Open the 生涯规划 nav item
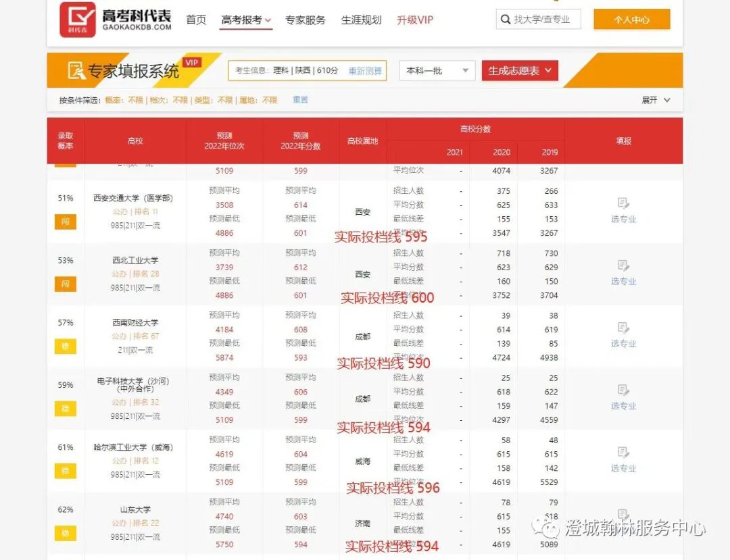This screenshot has width=730, height=560. [361, 20]
